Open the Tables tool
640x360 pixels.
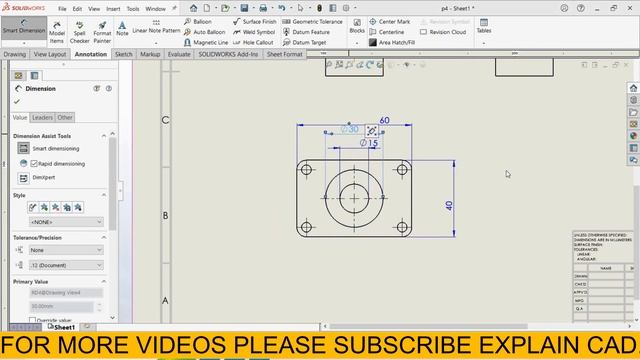484,26
